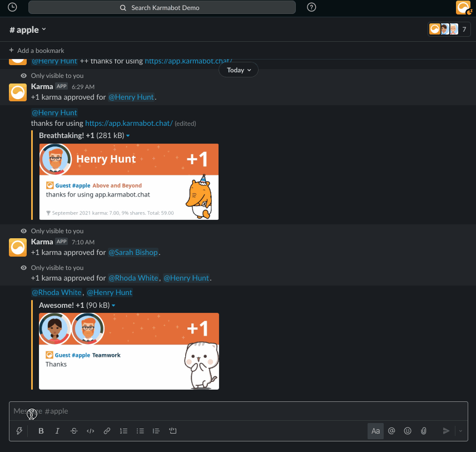Toggle code block formatting

[x=173, y=431]
